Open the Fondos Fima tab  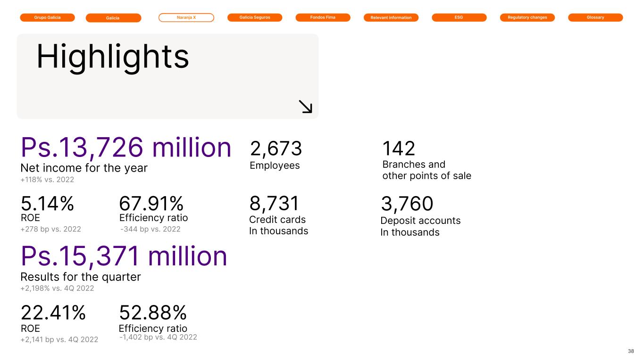point(323,17)
